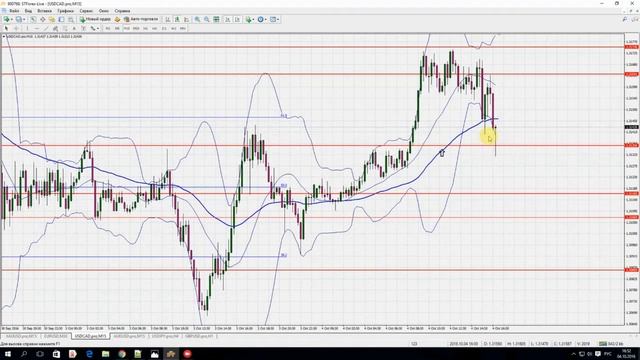Switch to the USDJPY.pro,H4 chart tab
This screenshot has height=360, width=640.
[165, 336]
